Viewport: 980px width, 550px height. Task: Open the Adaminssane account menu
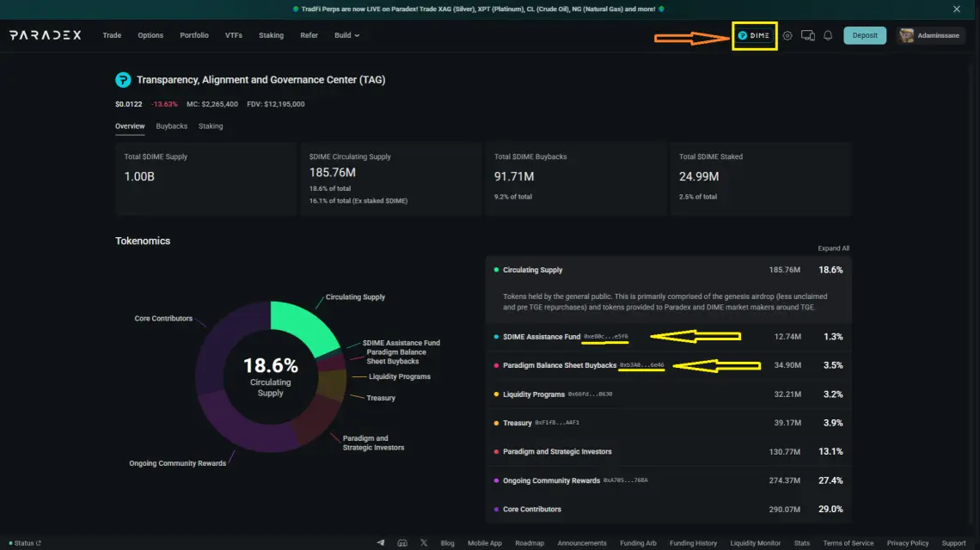tap(931, 35)
